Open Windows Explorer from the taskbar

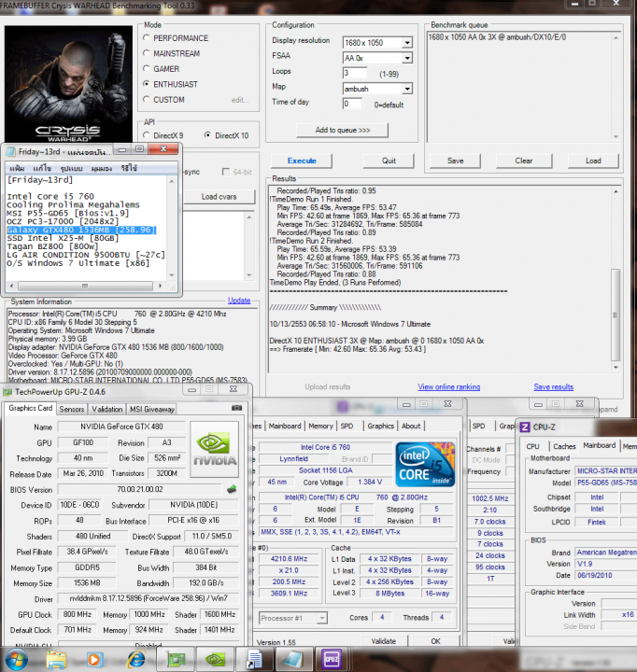[x=56, y=659]
